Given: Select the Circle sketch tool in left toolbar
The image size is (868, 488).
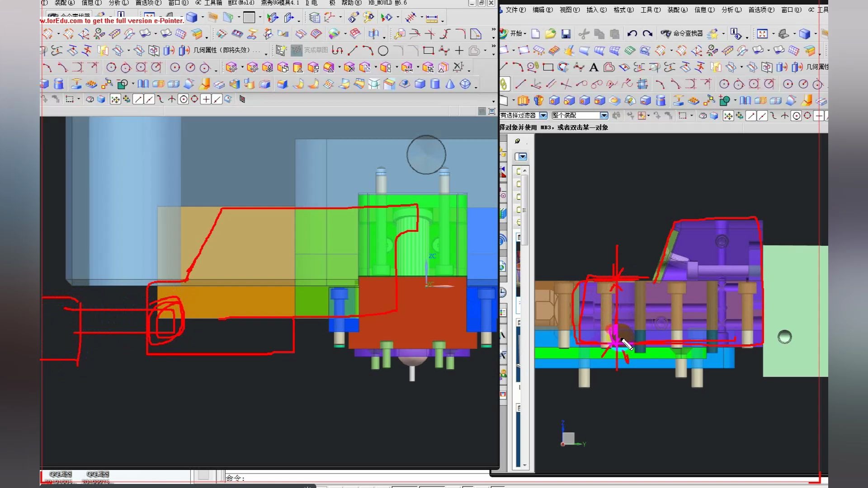Looking at the screenshot, I should 383,51.
